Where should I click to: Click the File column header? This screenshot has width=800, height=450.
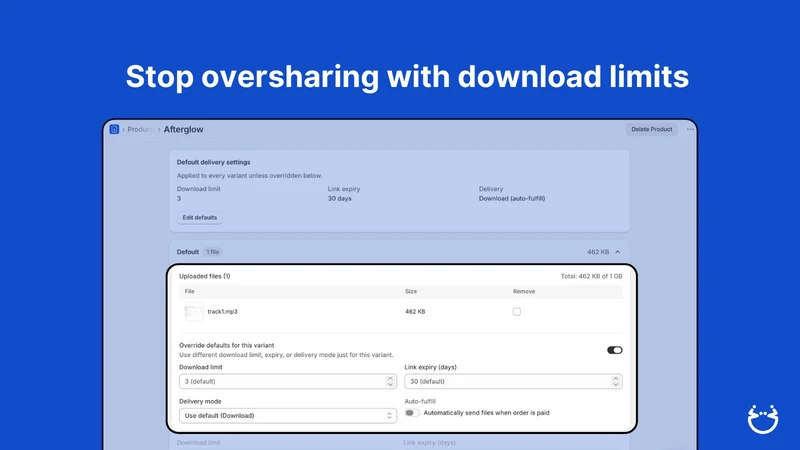(189, 291)
